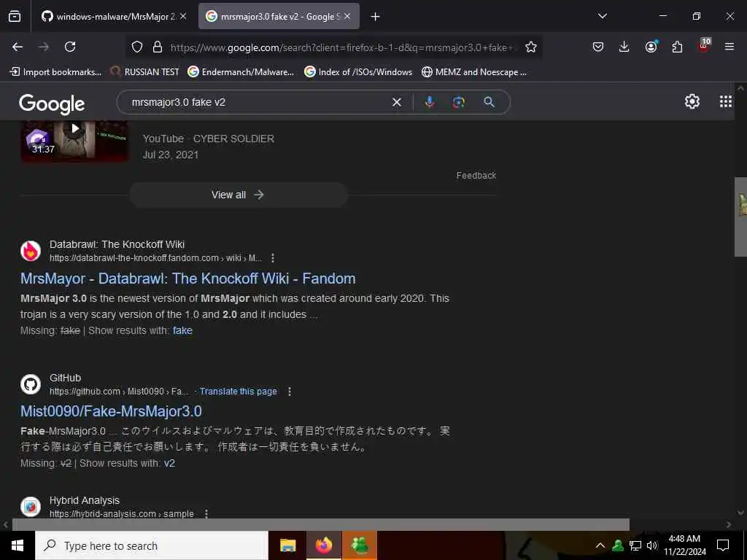Open Databrawl Knockoff Wiki favicon
This screenshot has width=747, height=560.
31,251
